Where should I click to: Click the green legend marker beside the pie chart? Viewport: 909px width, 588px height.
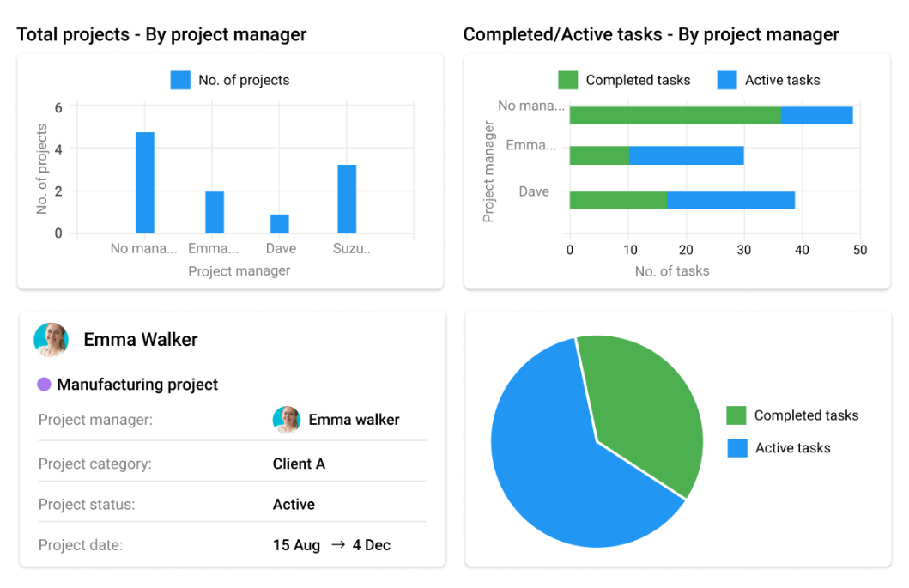coord(738,415)
